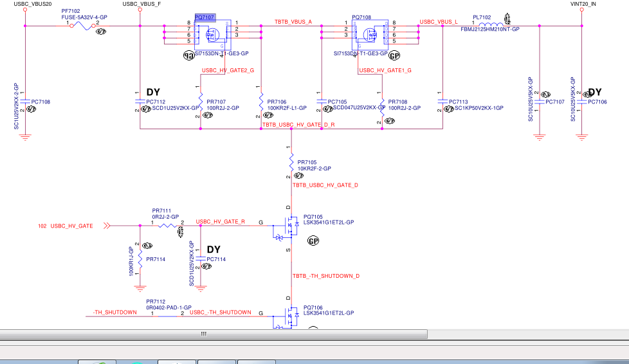Click the USBC_HV_GATE2_G net label
629x364 pixels.
pos(228,70)
